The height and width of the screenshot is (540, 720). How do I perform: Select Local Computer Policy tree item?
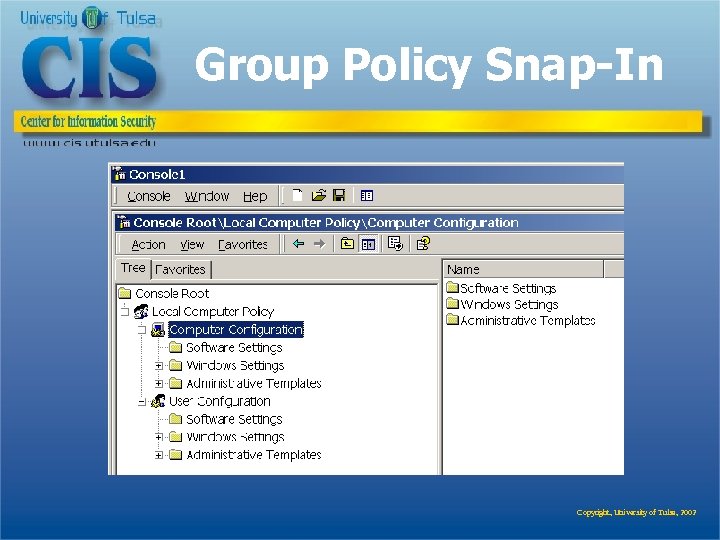pyautogui.click(x=213, y=312)
